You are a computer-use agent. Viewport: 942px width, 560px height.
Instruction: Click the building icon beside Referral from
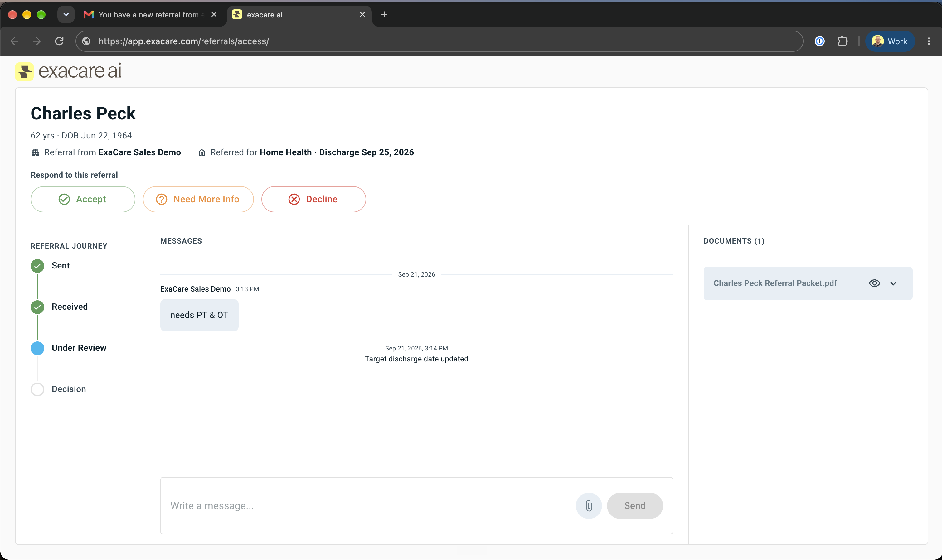(36, 152)
